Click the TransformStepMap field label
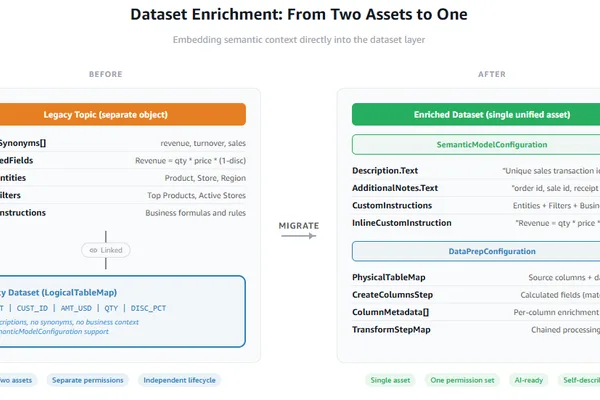Screen dimensions: 600x400 (x=391, y=330)
